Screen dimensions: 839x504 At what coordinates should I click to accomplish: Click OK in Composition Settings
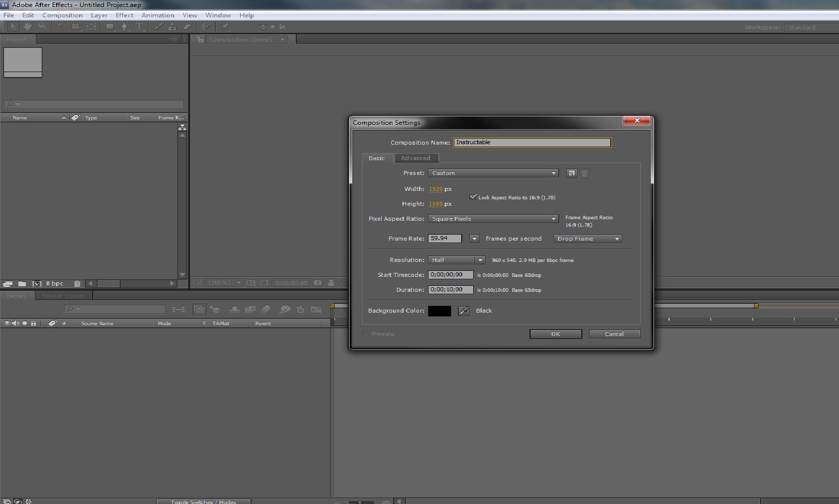click(x=556, y=334)
